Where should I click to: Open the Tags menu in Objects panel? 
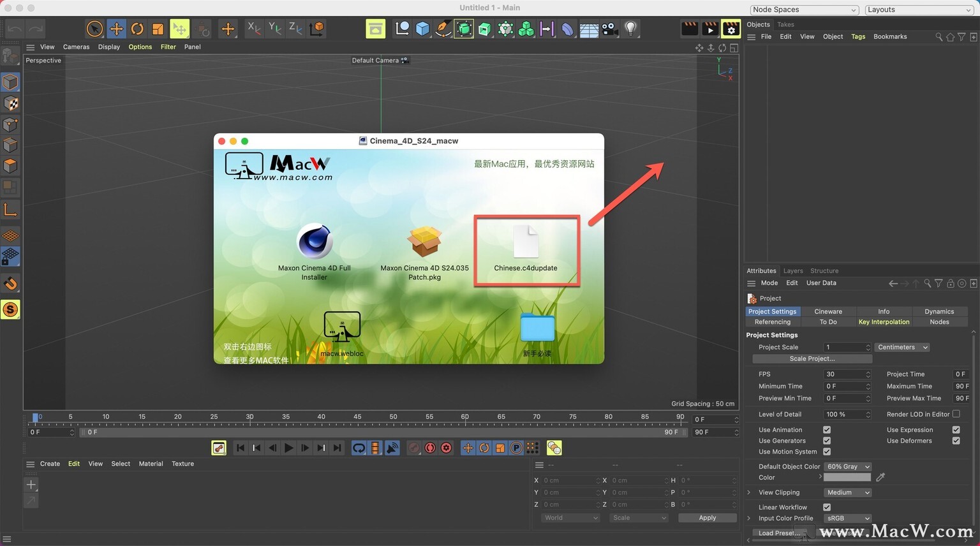point(858,37)
